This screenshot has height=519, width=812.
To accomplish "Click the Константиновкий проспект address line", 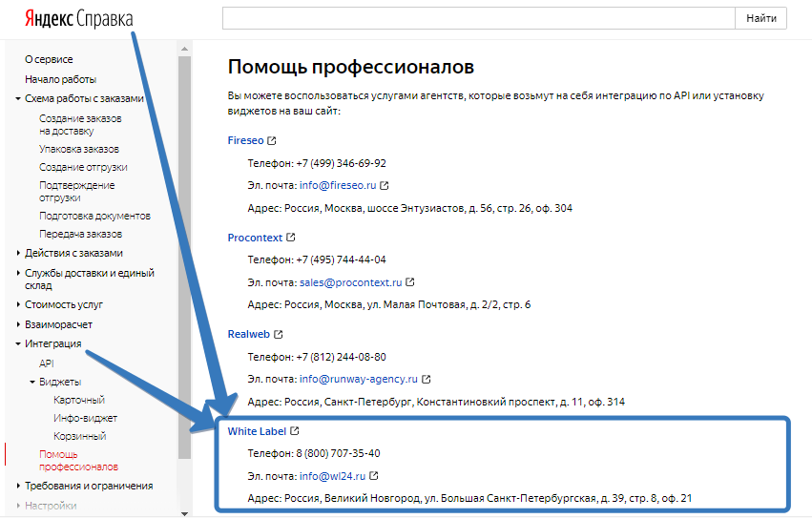I will pos(436,402).
